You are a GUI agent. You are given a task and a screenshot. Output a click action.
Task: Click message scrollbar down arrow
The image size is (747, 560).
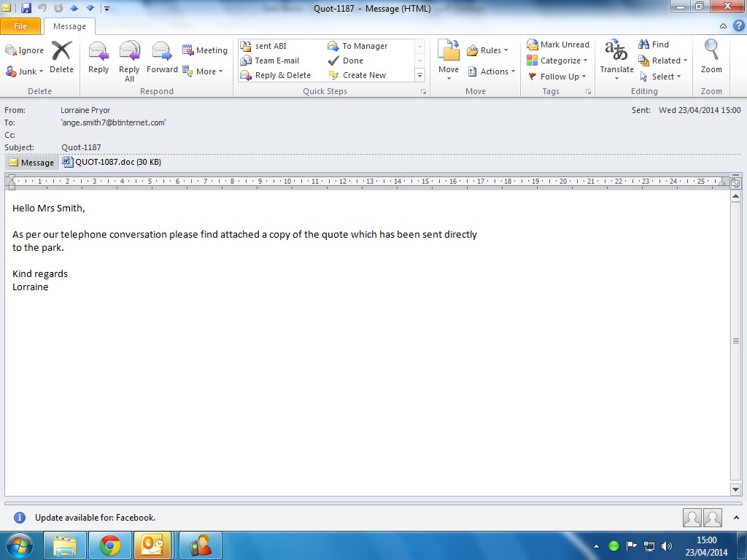735,489
